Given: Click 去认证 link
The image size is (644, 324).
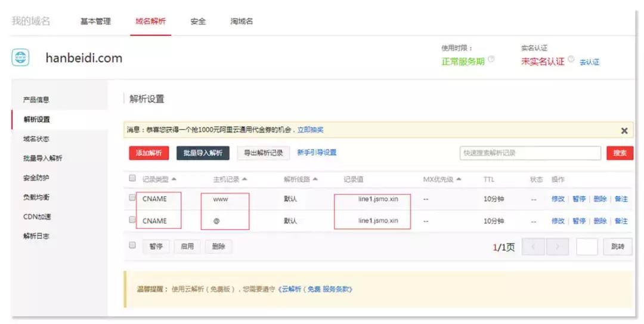Looking at the screenshot, I should tap(589, 62).
